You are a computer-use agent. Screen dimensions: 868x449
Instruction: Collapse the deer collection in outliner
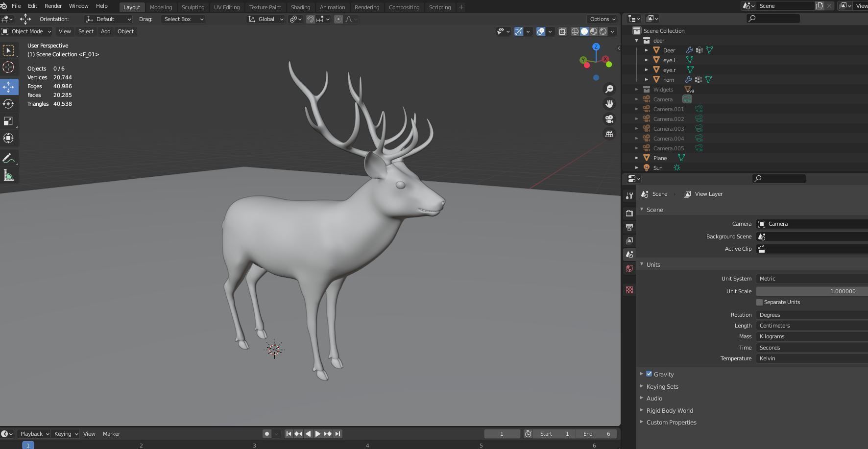637,41
